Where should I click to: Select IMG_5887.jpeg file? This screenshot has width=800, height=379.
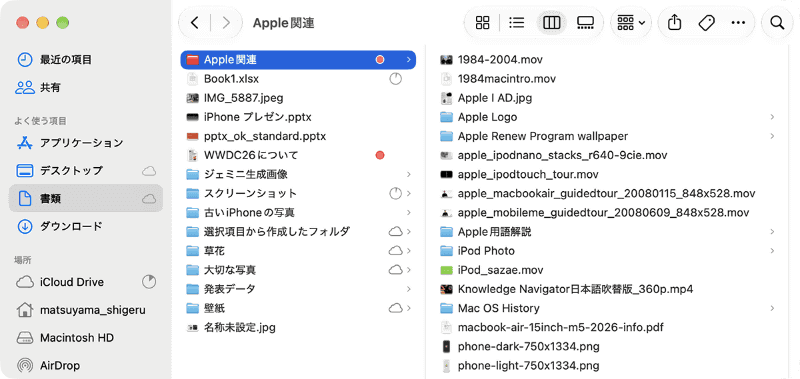click(298, 98)
